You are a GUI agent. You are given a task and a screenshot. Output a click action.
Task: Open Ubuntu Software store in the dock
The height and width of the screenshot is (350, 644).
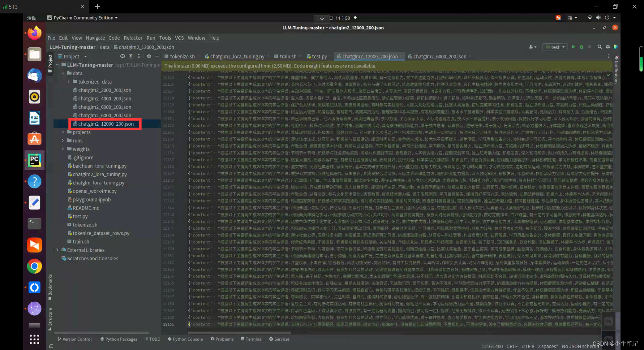pos(34,139)
